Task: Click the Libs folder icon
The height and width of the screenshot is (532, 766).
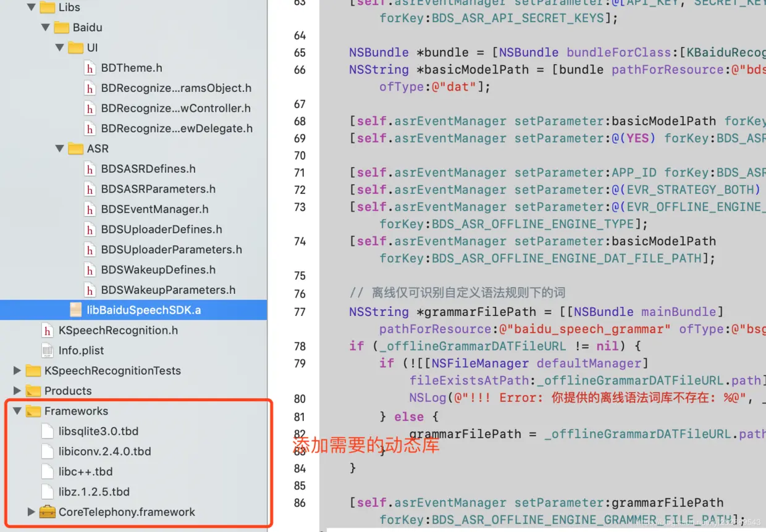Action: [48, 7]
